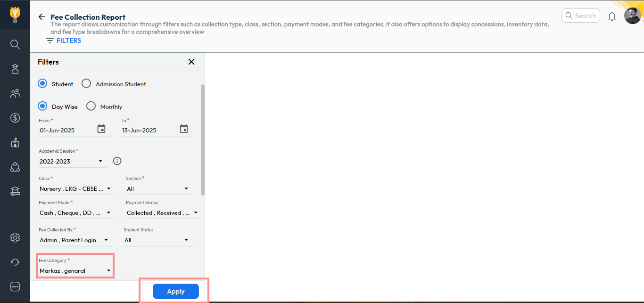Image resolution: width=644 pixels, height=303 pixels.
Task: Select the Day Wise radio button
Action: tap(42, 106)
